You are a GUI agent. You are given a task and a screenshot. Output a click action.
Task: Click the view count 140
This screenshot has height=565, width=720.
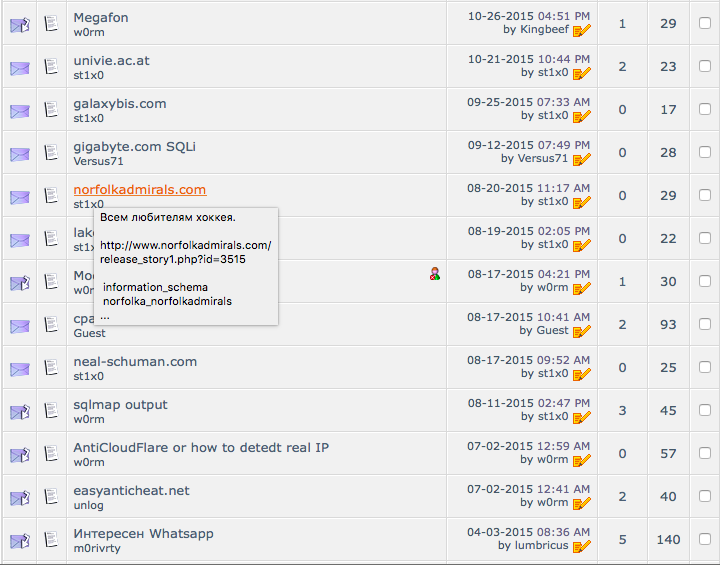coord(668,539)
